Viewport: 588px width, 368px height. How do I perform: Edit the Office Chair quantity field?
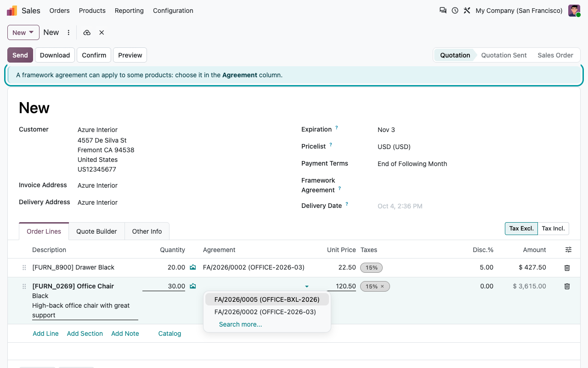[164, 286]
